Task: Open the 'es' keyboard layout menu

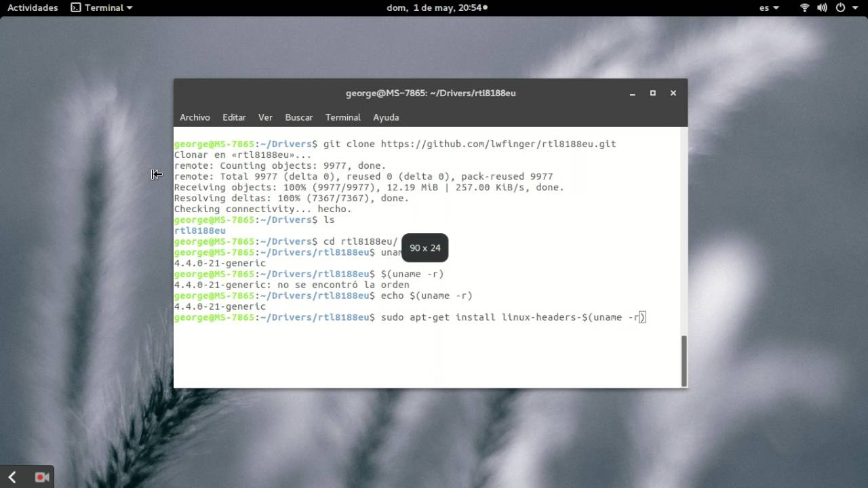Action: [x=769, y=7]
